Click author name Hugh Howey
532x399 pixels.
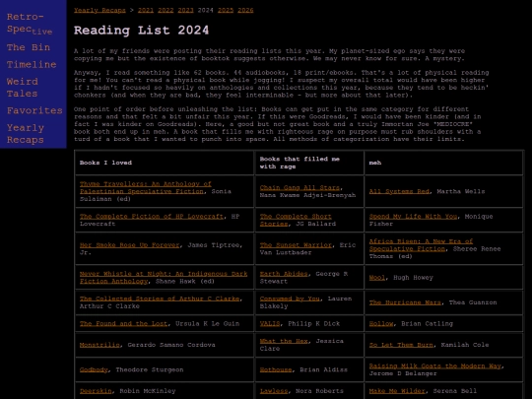pos(413,278)
